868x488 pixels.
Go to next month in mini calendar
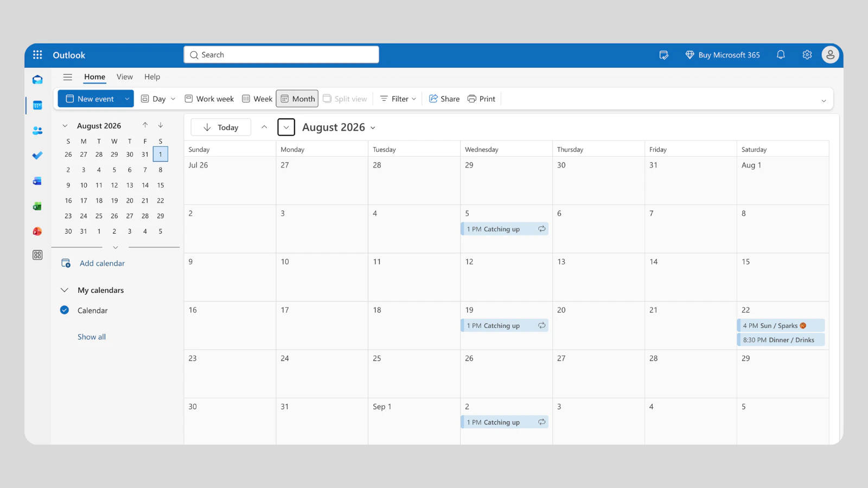pos(161,125)
